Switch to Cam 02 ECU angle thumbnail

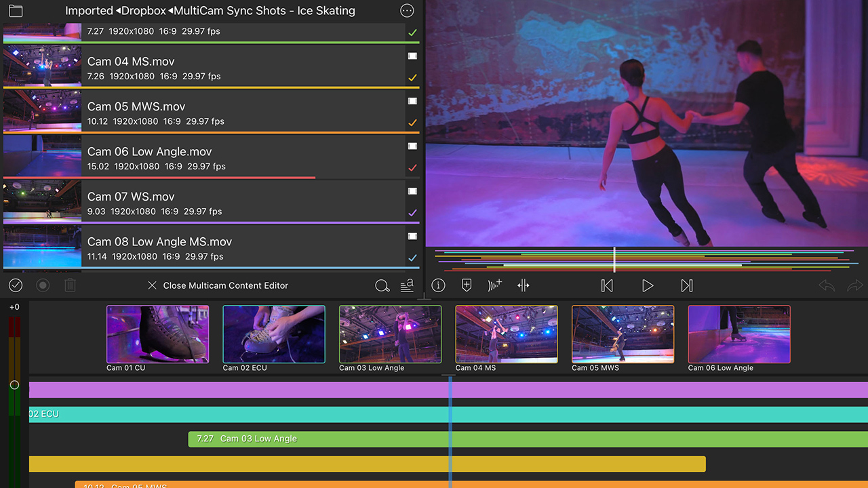[274, 334]
